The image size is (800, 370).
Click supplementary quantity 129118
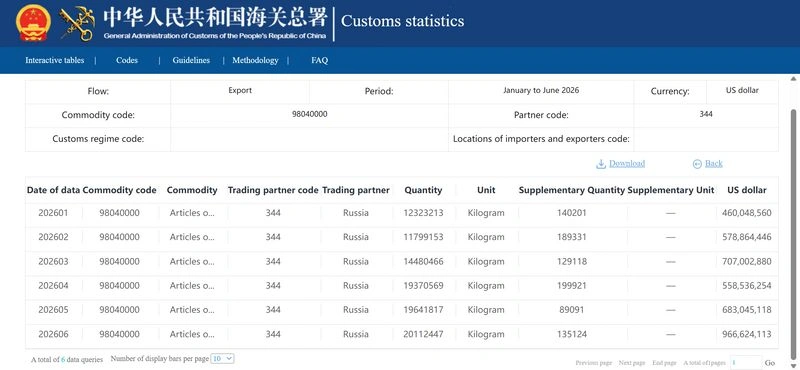571,261
